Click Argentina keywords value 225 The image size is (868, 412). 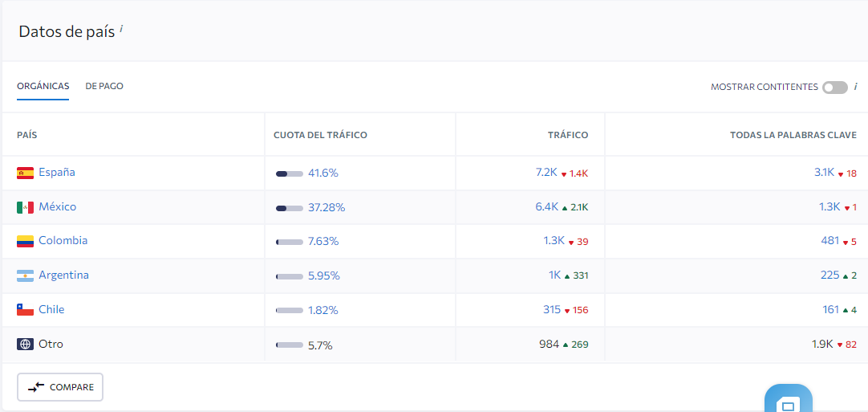829,275
